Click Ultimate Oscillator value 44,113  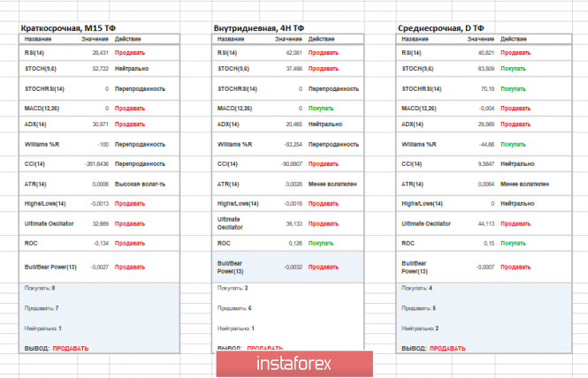coord(486,223)
